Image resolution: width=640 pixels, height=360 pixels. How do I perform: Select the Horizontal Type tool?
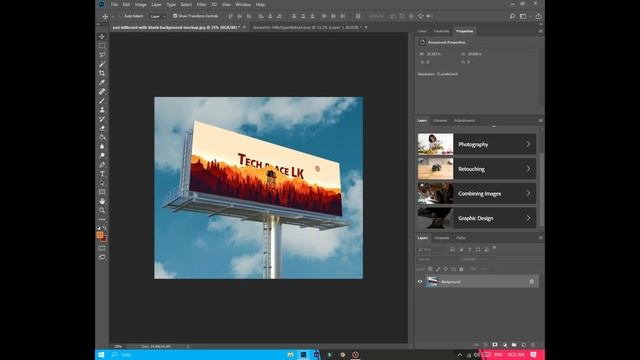[x=102, y=174]
